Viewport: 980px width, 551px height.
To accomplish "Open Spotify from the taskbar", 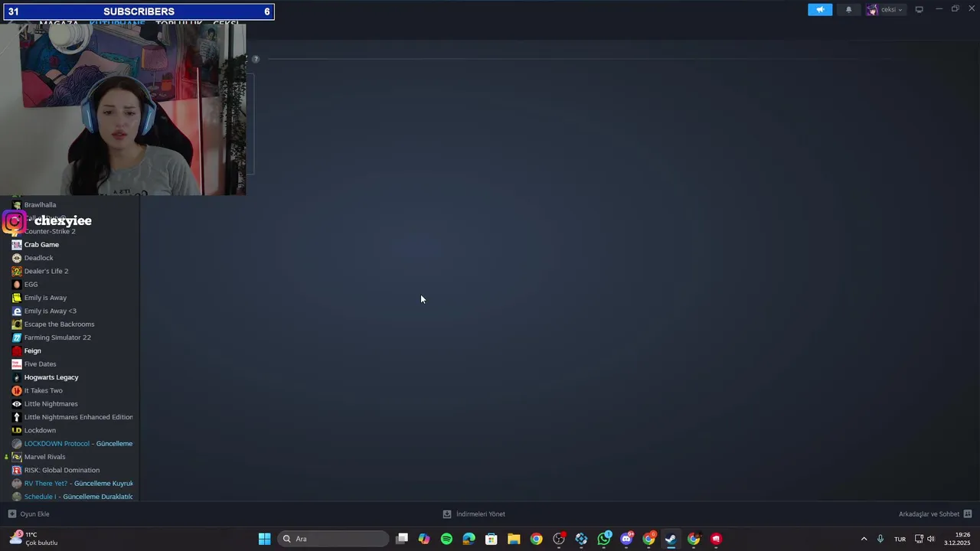I will [x=446, y=539].
